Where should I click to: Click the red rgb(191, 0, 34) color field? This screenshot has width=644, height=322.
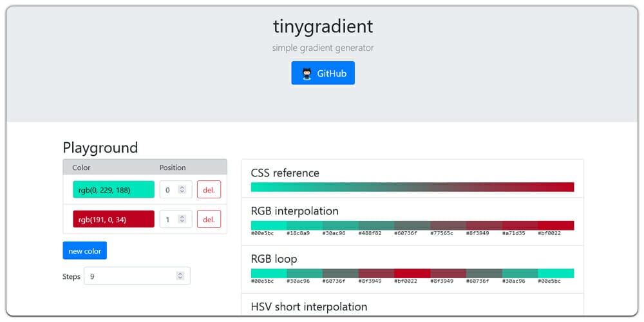[x=113, y=219]
